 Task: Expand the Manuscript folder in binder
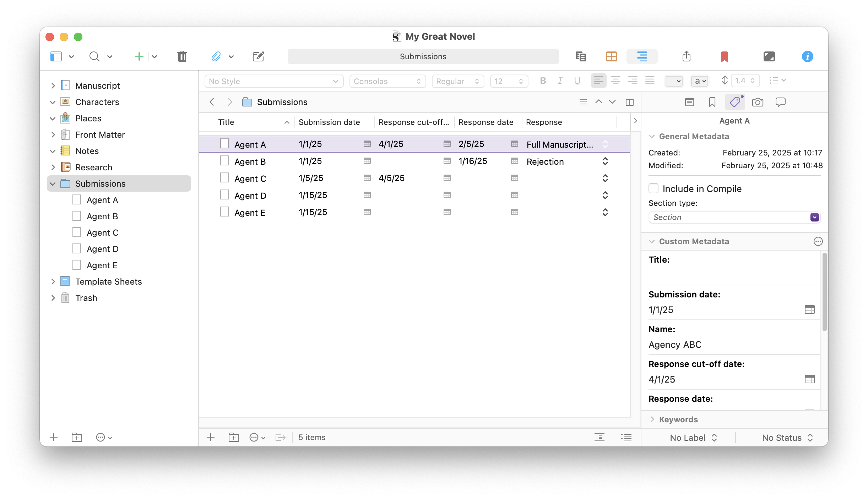pos(53,86)
